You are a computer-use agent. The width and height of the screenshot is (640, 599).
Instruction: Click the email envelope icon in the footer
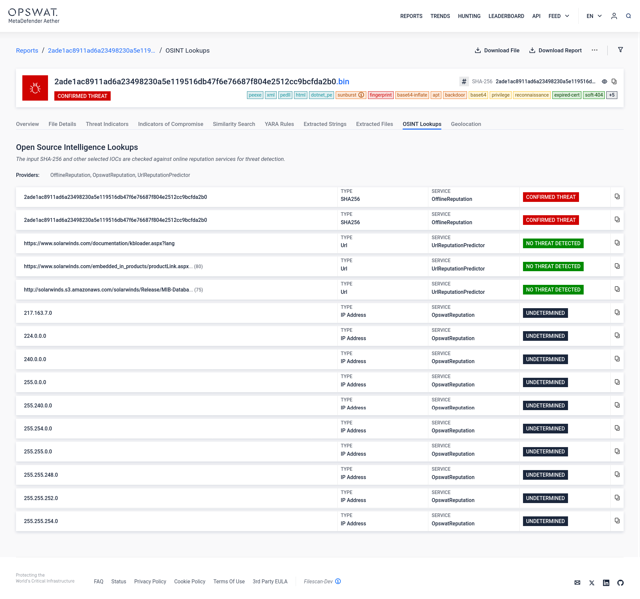[577, 582]
